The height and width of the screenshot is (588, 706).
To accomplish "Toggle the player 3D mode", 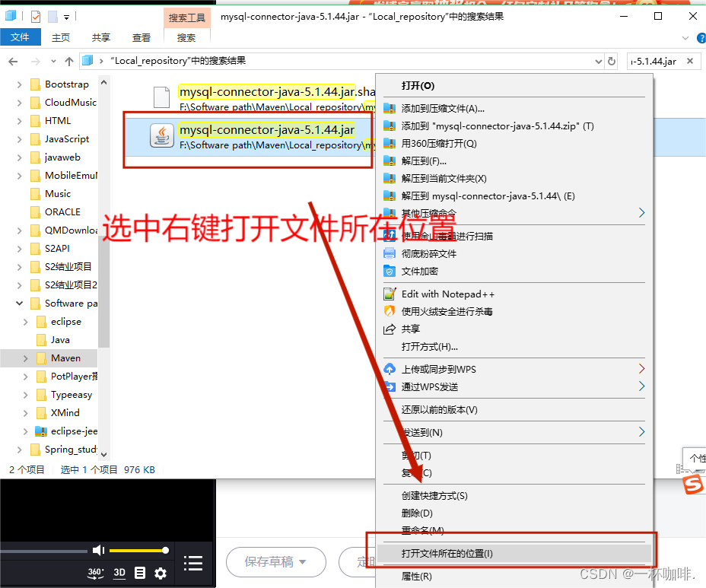I will [119, 573].
